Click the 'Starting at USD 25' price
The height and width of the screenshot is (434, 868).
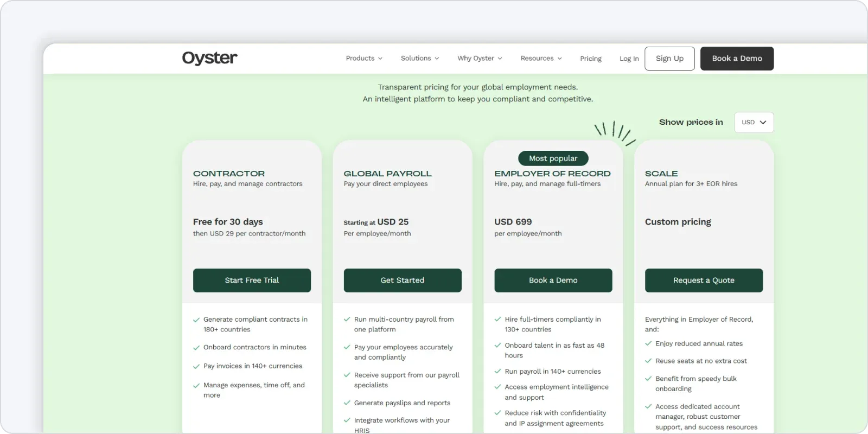376,222
